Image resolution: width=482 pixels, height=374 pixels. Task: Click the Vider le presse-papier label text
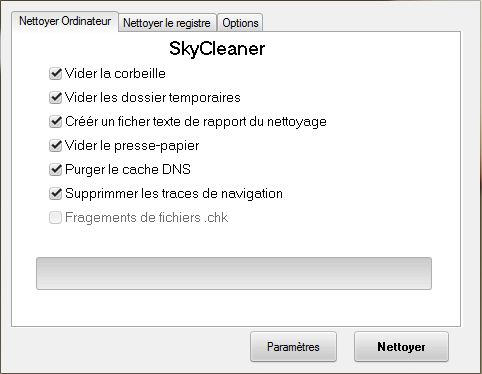(132, 146)
